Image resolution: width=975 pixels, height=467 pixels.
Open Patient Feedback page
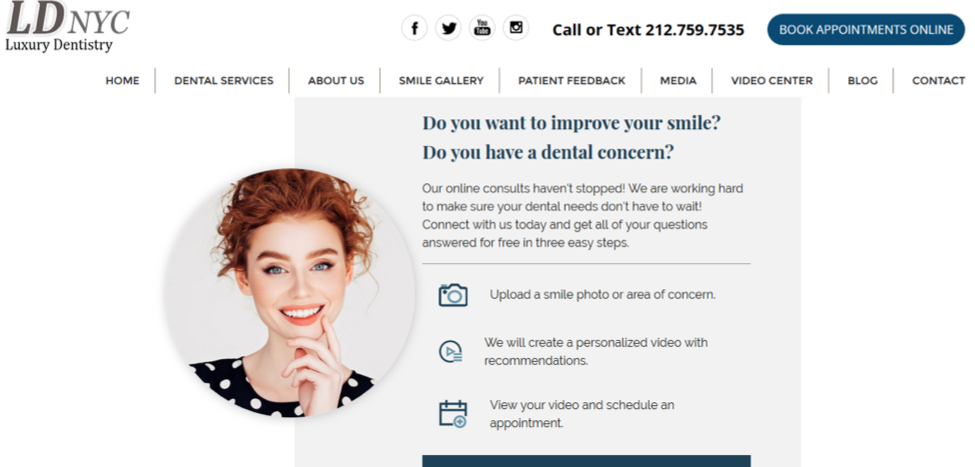tap(571, 81)
